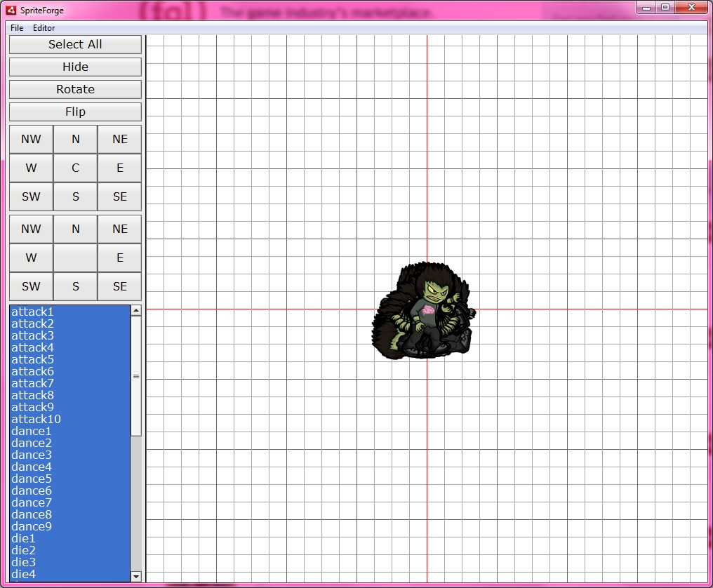Click the SpriteForge app icon in title bar

(11, 11)
